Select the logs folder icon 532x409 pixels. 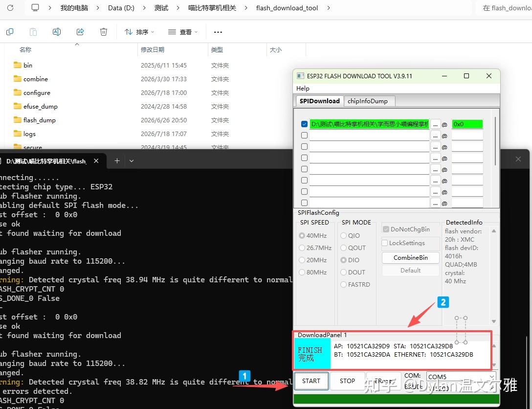point(17,134)
